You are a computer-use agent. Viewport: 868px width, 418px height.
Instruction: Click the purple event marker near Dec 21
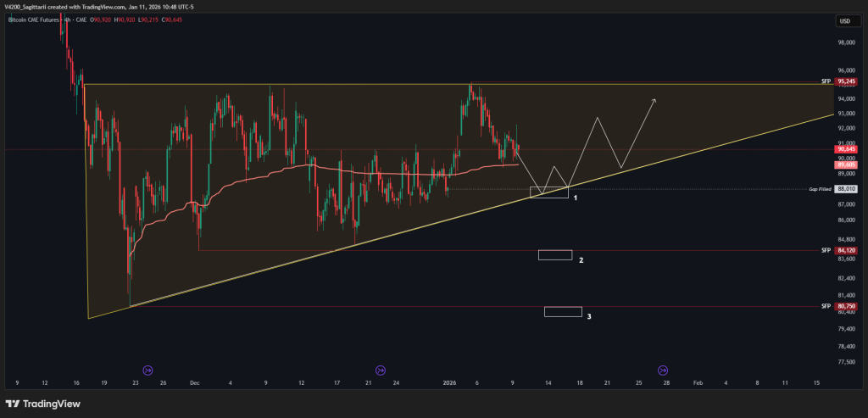(x=380, y=370)
